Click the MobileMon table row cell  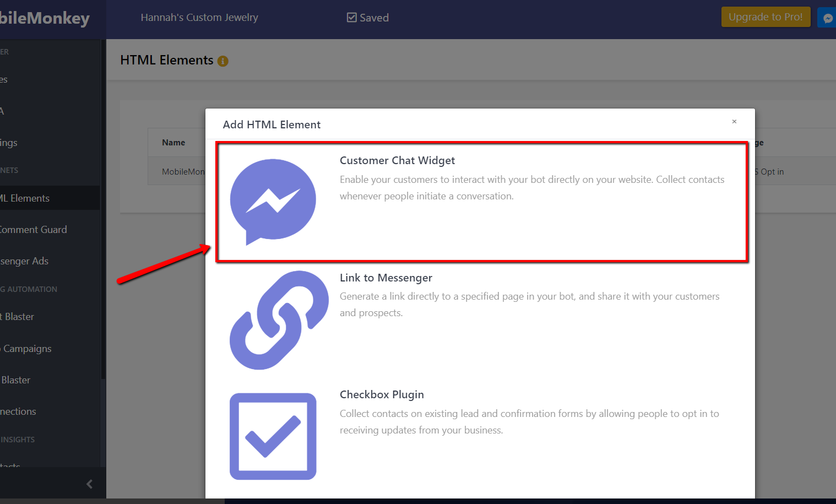click(x=183, y=172)
